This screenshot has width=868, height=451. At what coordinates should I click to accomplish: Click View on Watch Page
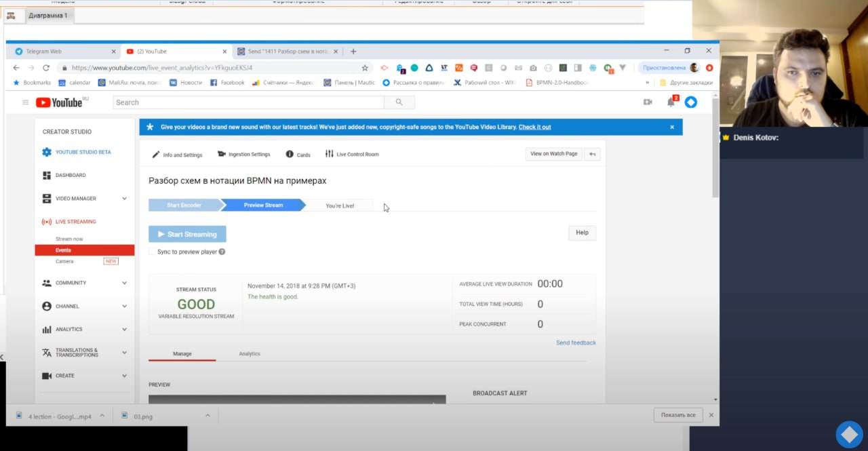554,154
